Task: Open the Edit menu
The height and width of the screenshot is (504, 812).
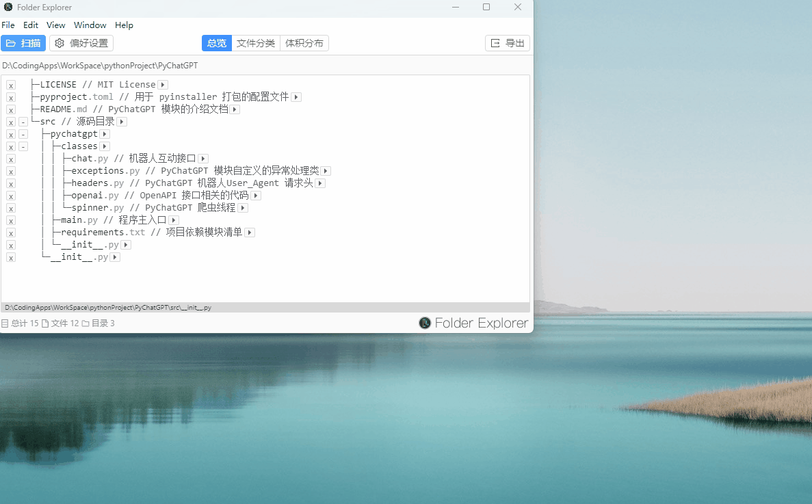Action: tap(31, 25)
